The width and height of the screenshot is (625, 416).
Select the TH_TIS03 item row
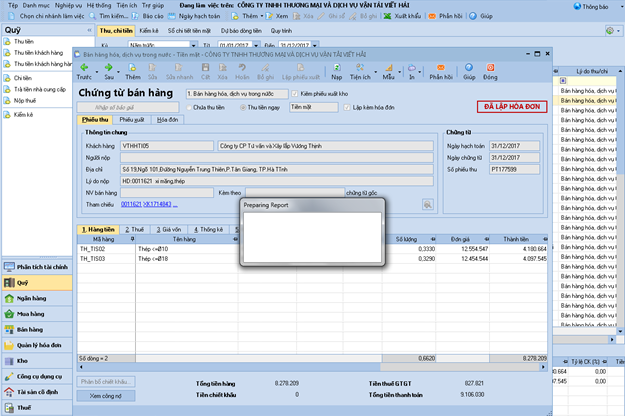(312, 259)
